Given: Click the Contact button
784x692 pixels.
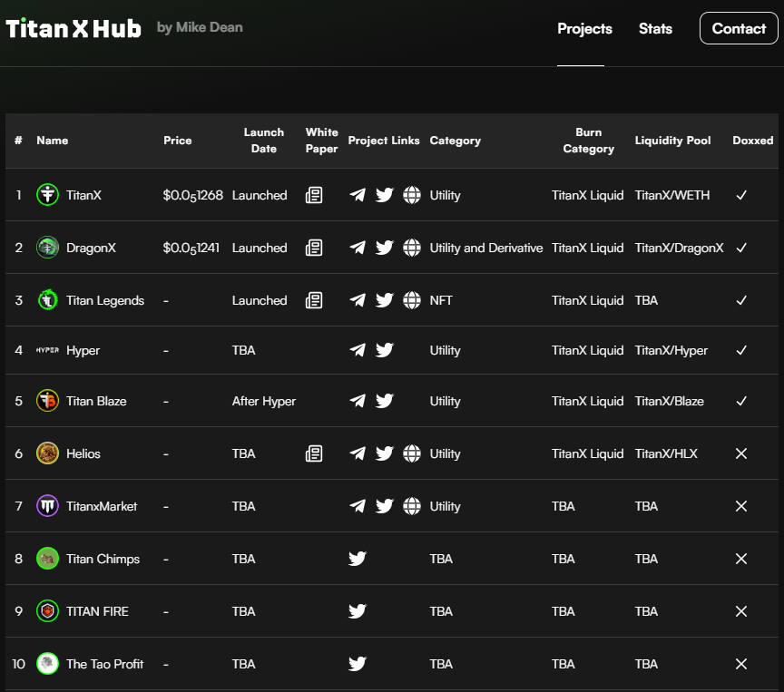Looking at the screenshot, I should 739,28.
